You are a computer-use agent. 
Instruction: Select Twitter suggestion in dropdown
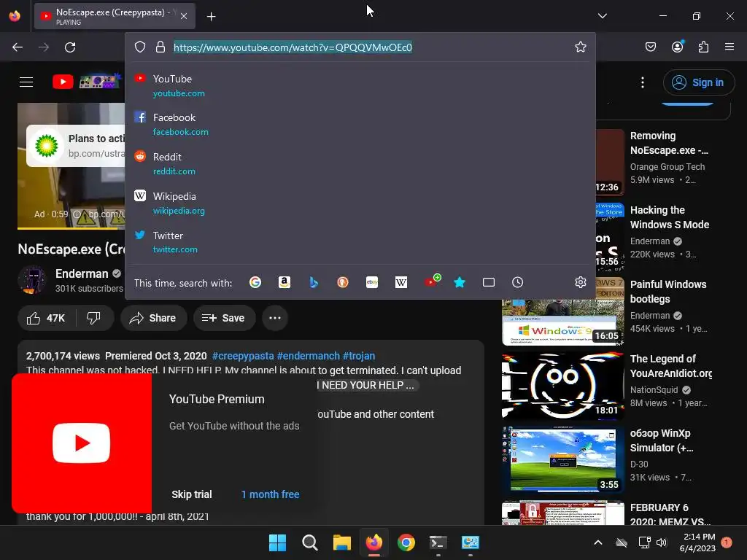coord(360,242)
